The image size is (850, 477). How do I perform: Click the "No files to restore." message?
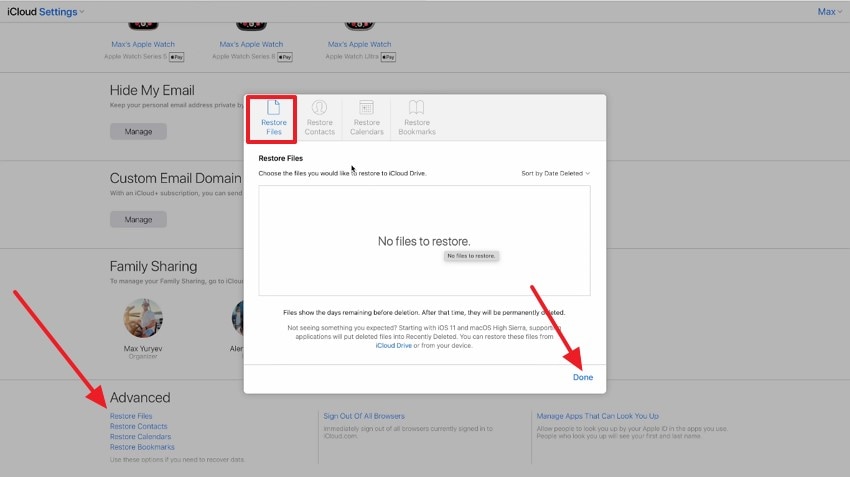click(424, 241)
